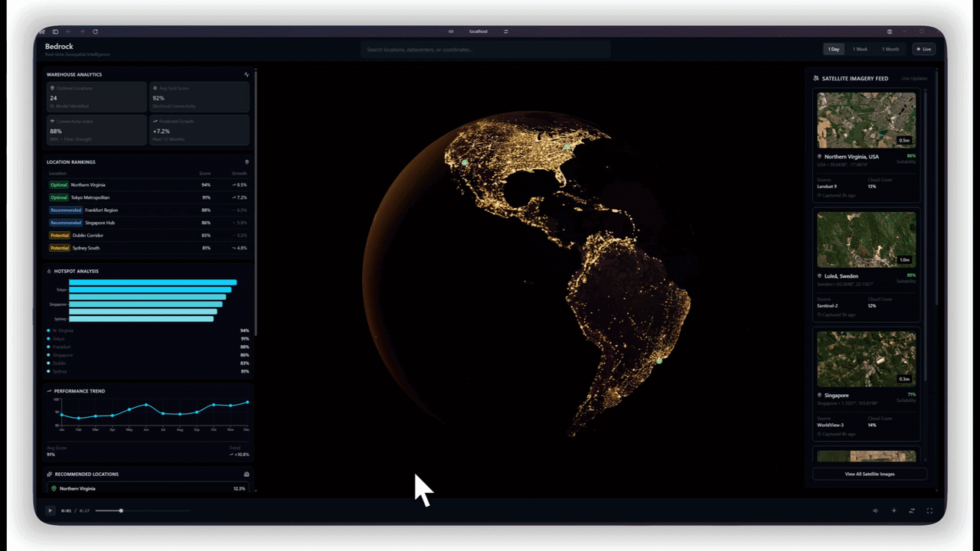
Task: Focus the search locations input field
Action: pyautogui.click(x=485, y=50)
